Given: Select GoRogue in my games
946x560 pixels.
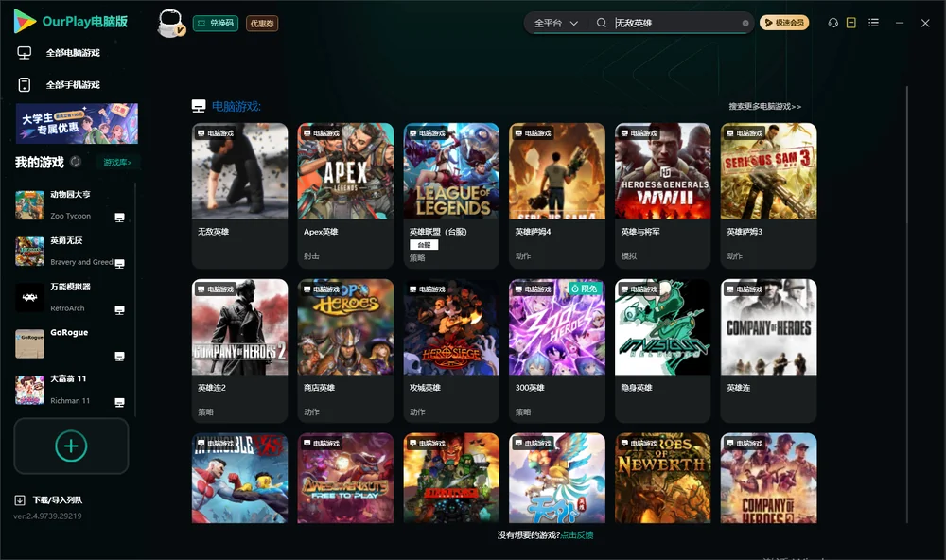Looking at the screenshot, I should point(71,344).
